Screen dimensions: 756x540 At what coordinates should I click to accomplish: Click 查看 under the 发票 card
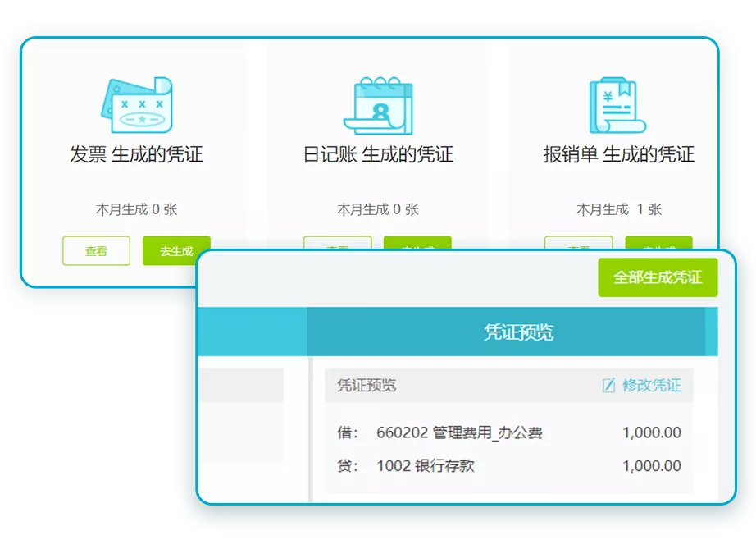point(96,251)
